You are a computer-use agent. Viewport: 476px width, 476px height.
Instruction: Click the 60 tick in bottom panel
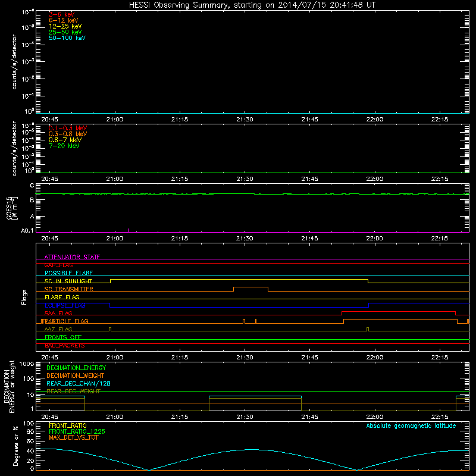31,441
